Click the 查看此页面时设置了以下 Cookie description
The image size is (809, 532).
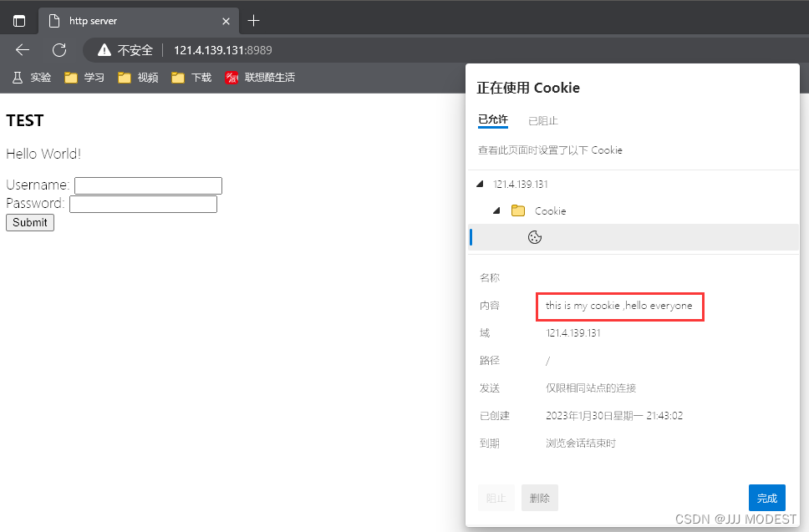pyautogui.click(x=550, y=150)
